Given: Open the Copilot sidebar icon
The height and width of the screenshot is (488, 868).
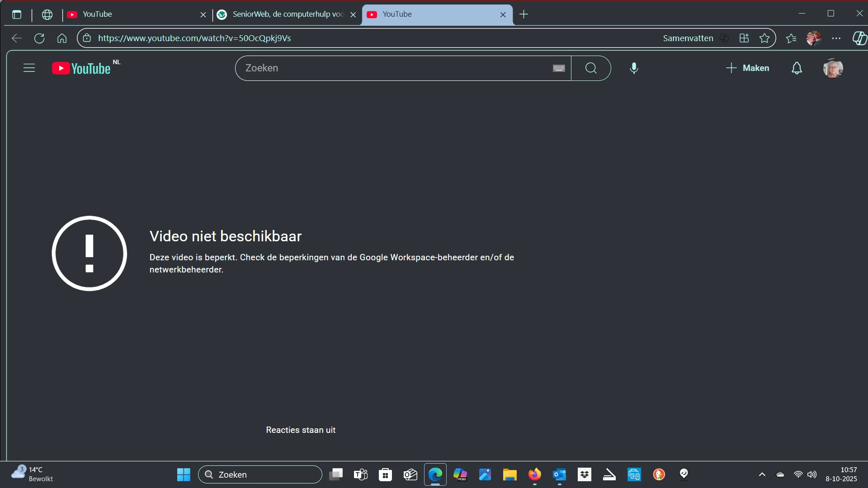Looking at the screenshot, I should (x=859, y=38).
